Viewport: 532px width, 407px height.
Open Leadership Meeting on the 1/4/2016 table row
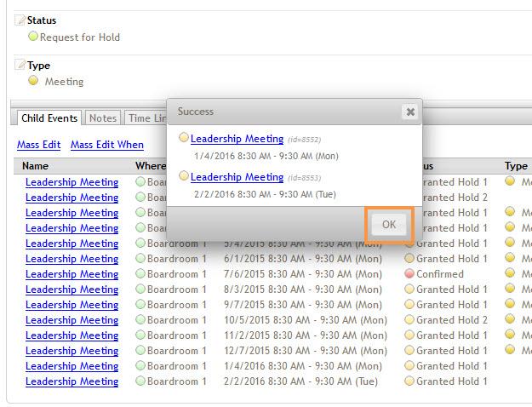click(x=72, y=366)
